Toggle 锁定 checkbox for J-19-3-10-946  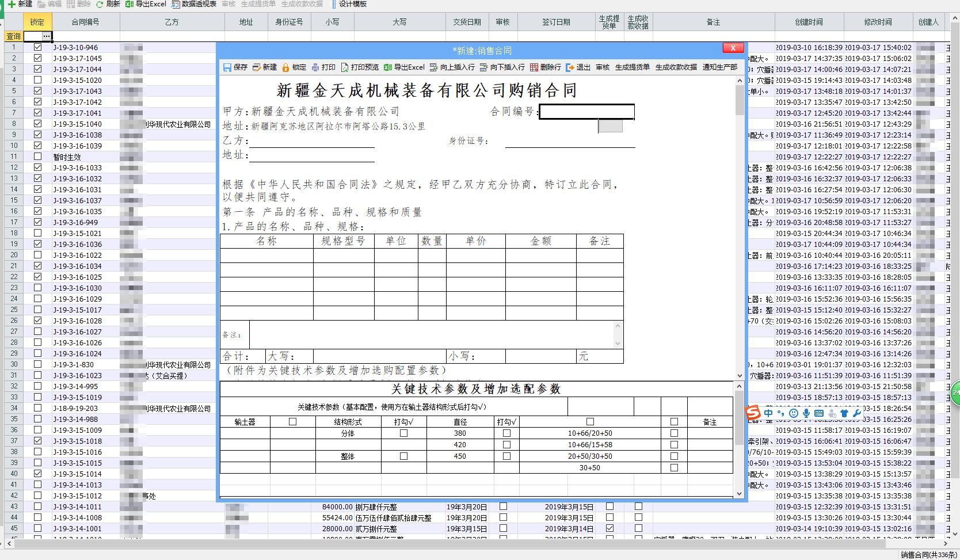pyautogui.click(x=37, y=47)
